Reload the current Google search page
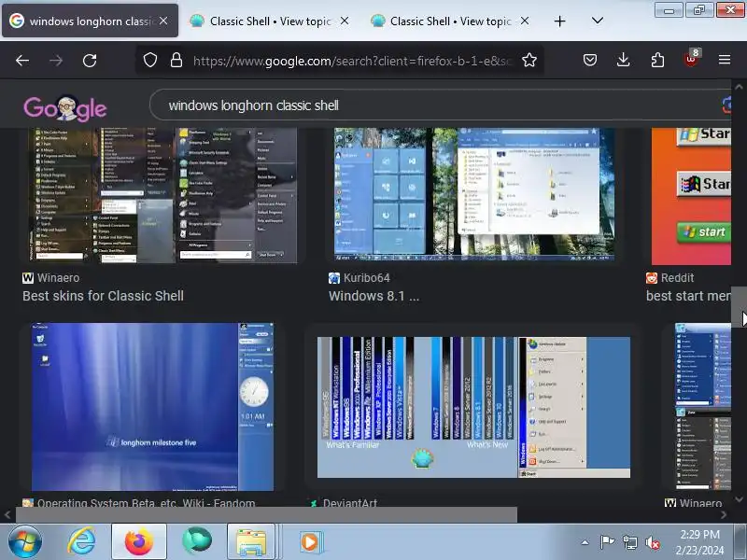This screenshot has width=747, height=560. click(90, 61)
